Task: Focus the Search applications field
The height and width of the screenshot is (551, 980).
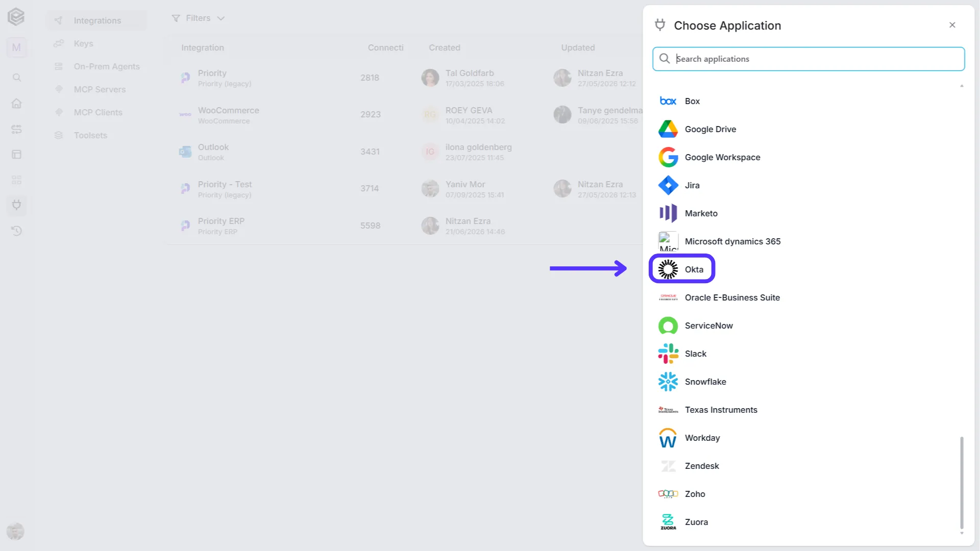Action: (808, 59)
